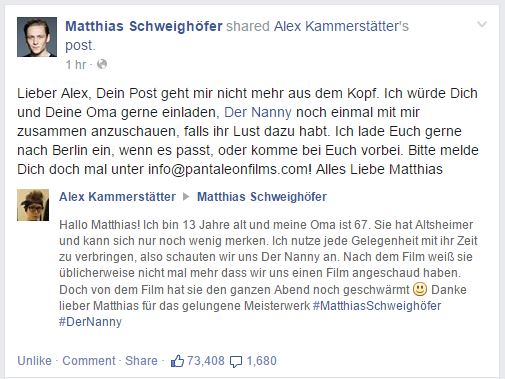Click the comment bubble count icon
Screen dimensions: 505x379
pos(236,362)
